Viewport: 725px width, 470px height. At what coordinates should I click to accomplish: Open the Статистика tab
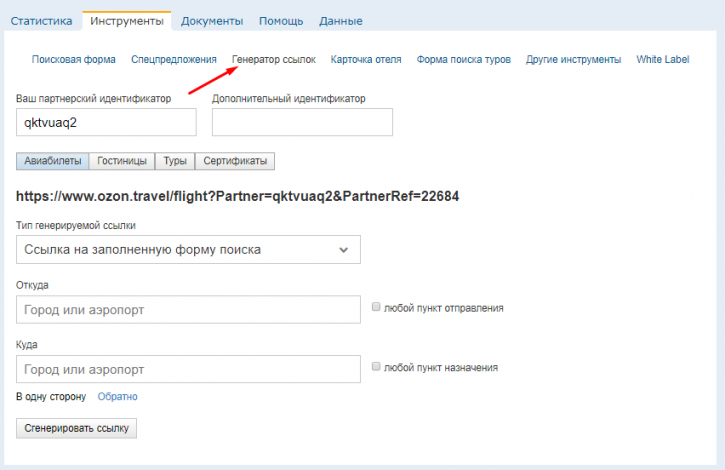click(x=41, y=21)
